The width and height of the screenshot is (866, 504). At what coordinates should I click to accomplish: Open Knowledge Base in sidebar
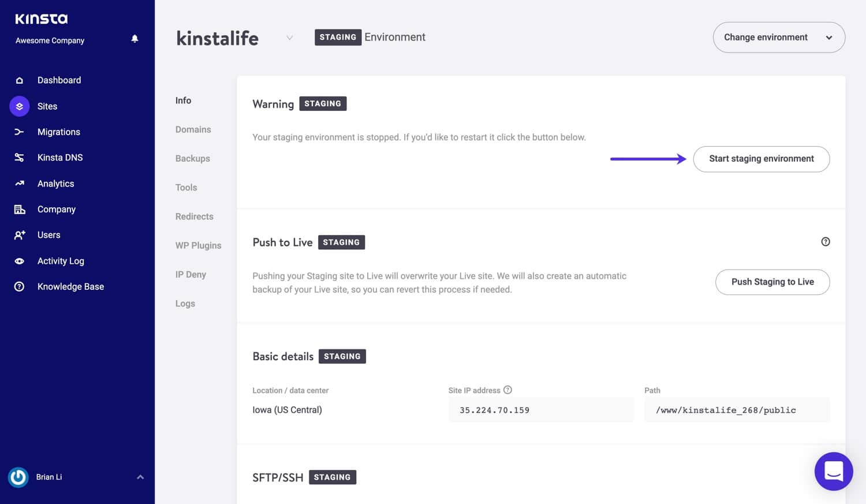[70, 286]
